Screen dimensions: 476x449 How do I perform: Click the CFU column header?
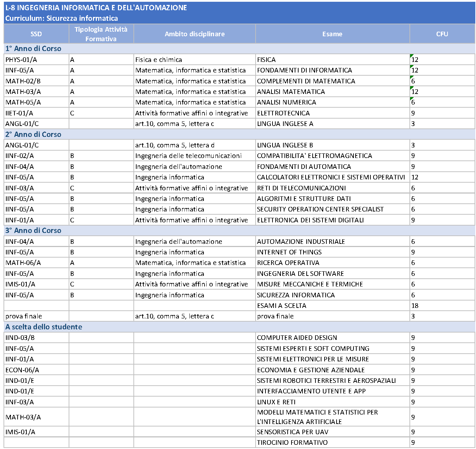click(442, 34)
